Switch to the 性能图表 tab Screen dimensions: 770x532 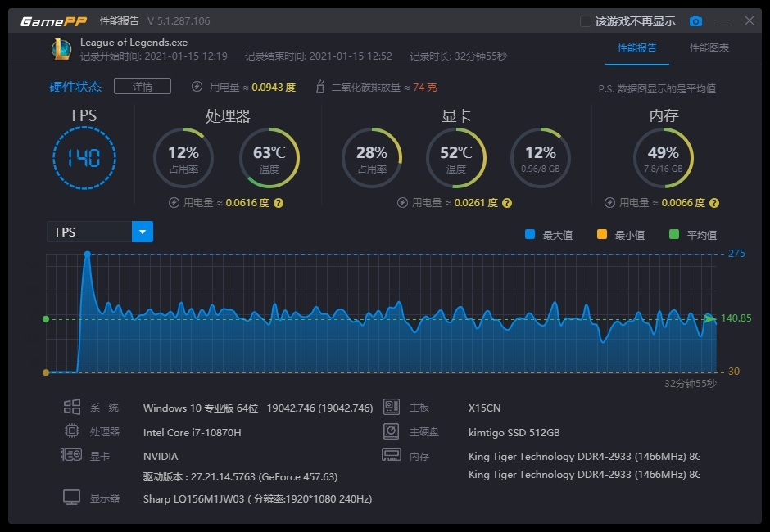[x=709, y=48]
